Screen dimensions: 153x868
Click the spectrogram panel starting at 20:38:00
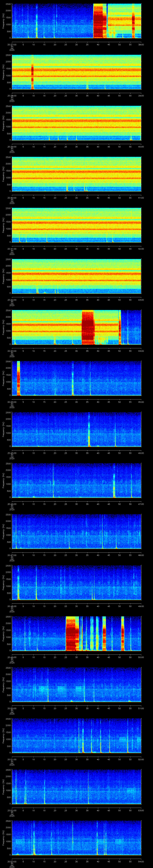[x=76, y=72]
